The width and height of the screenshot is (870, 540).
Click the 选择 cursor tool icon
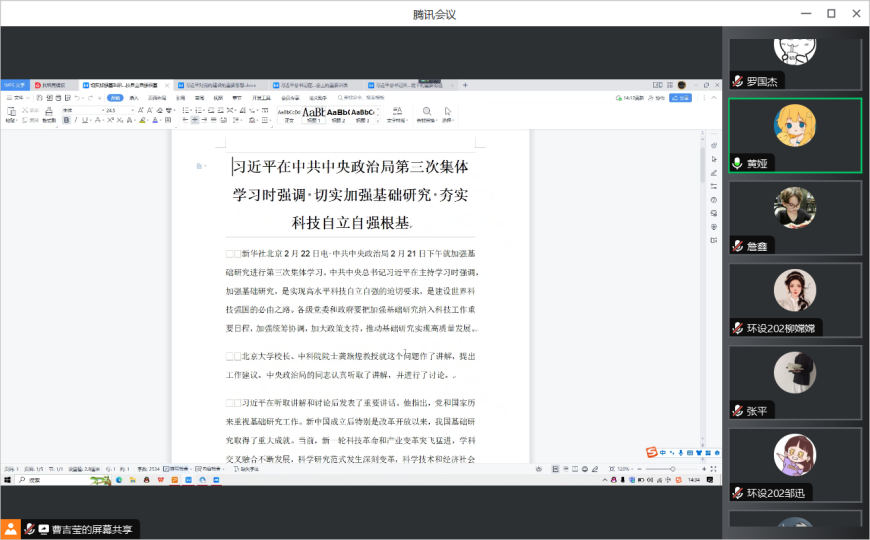[448, 111]
